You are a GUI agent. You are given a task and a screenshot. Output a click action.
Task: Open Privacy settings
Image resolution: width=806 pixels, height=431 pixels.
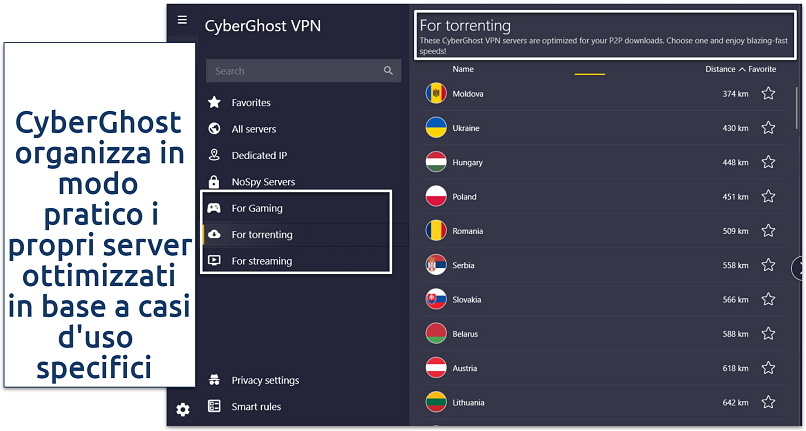[x=265, y=380]
